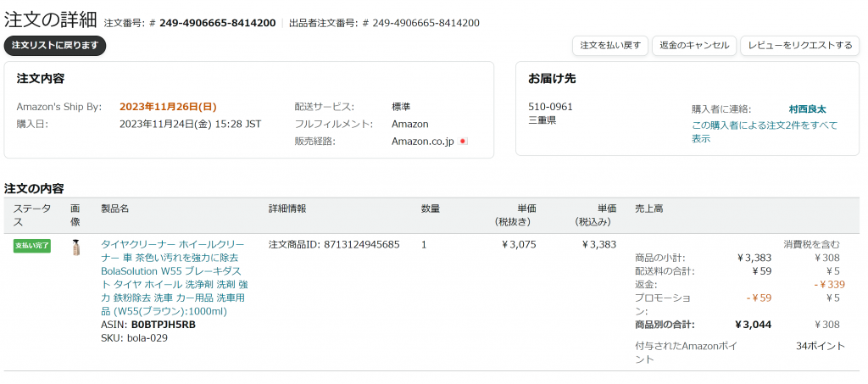Click the 製品名 column header
Viewport: 868px width, 384px height.
point(114,209)
